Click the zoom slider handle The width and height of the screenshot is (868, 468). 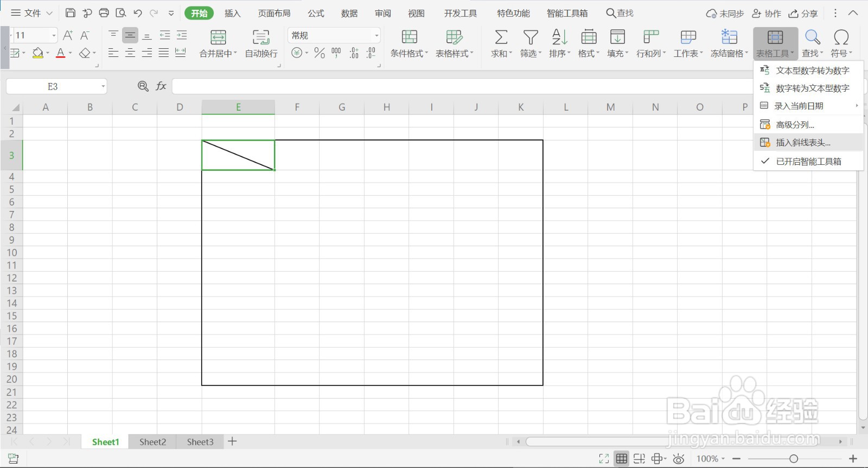(794, 459)
